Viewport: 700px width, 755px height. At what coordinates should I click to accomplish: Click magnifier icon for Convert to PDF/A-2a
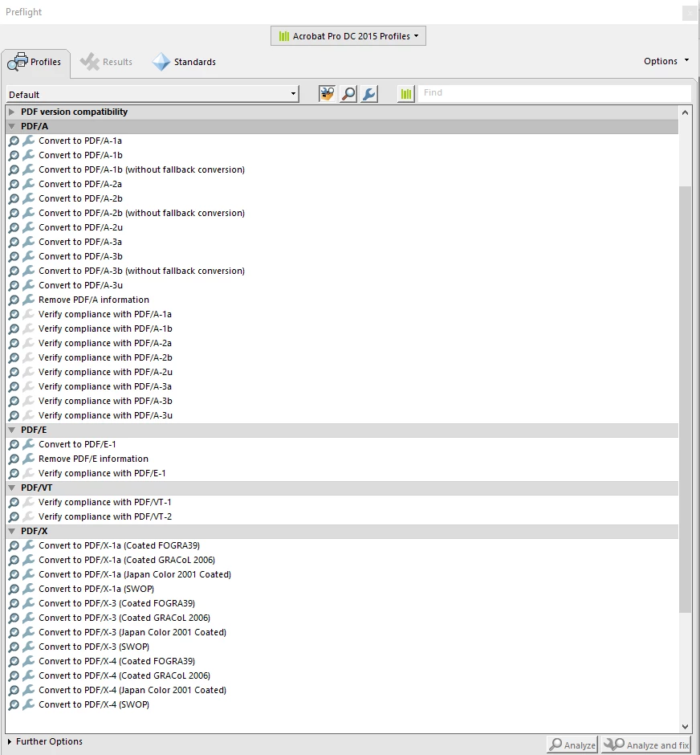point(14,185)
